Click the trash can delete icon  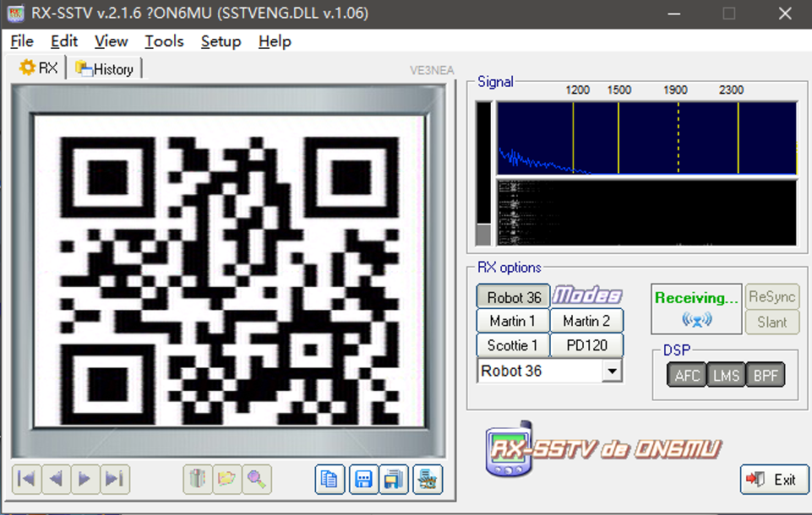[x=198, y=480]
